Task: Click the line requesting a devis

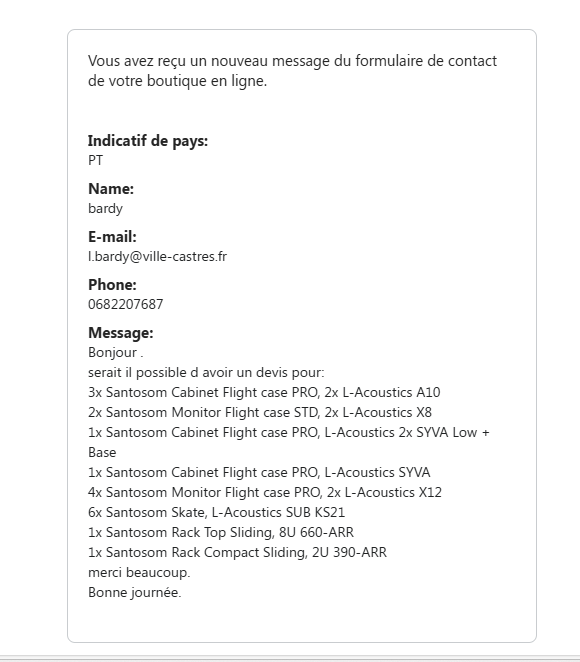Action: 206,373
